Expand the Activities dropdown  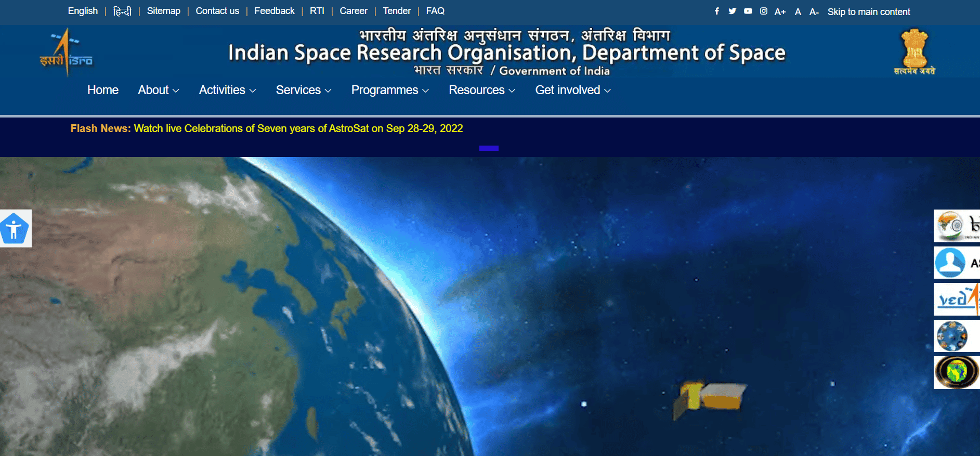[228, 90]
